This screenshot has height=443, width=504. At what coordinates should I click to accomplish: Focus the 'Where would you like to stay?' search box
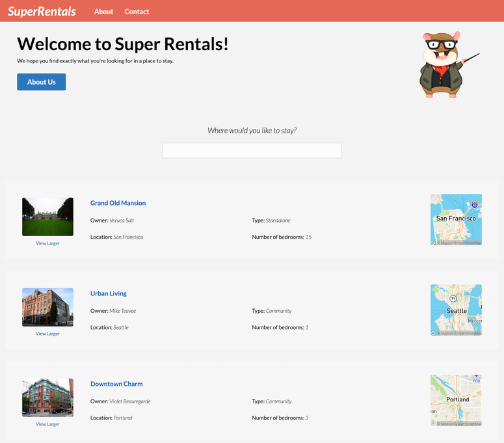252,150
